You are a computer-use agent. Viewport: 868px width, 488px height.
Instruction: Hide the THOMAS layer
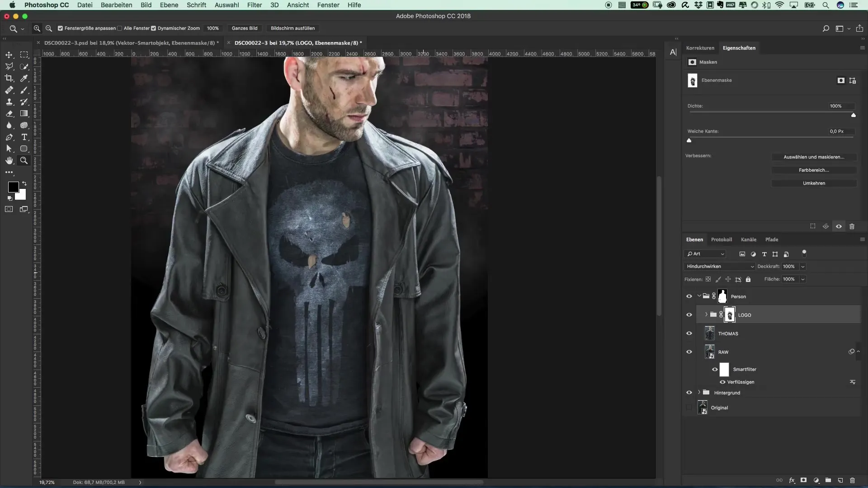pos(689,333)
